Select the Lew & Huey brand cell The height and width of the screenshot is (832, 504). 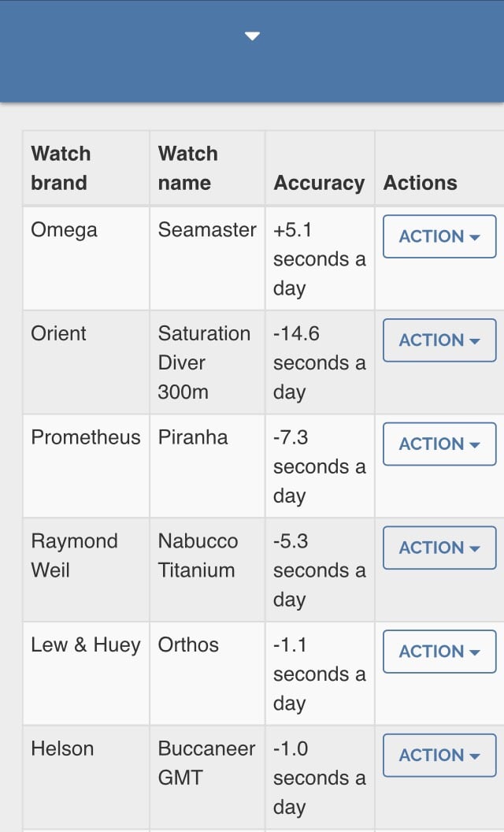pos(85,645)
